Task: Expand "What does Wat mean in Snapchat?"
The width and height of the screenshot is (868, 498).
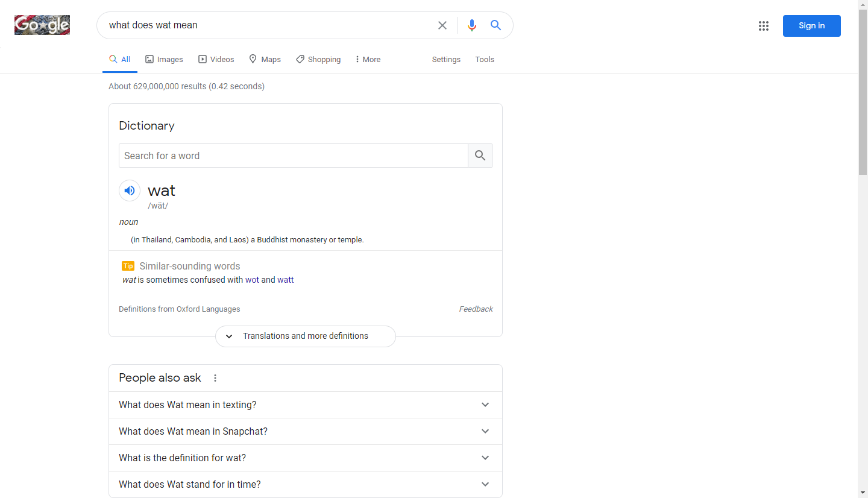Action: click(305, 432)
